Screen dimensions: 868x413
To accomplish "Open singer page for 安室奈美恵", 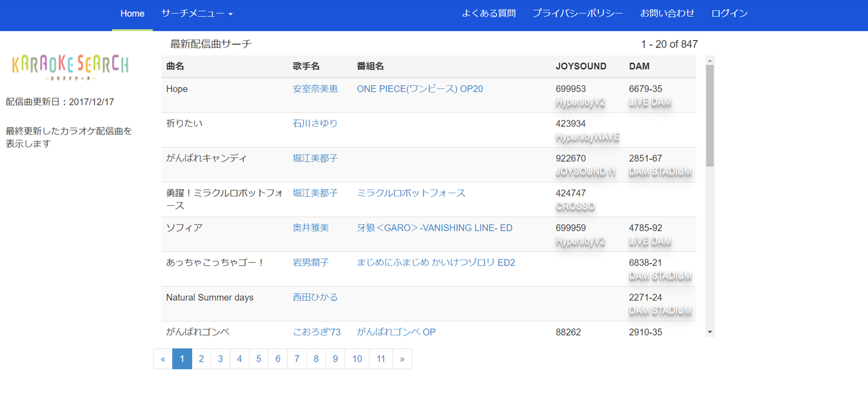I will [314, 89].
